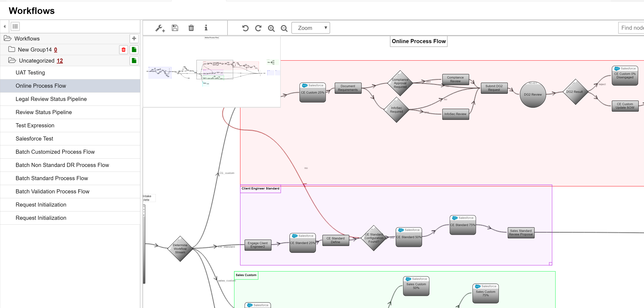
Task: Click the wrench/settings tool icon
Action: point(160,28)
